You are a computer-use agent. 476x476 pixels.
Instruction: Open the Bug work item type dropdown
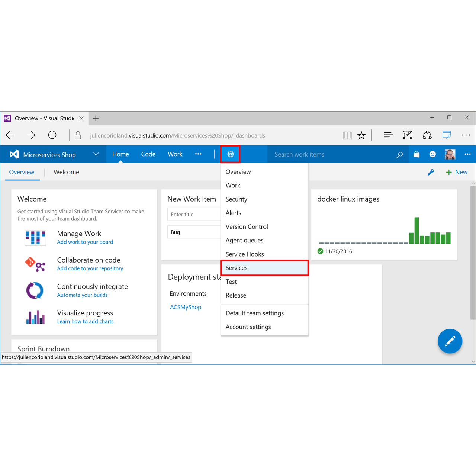click(x=194, y=232)
